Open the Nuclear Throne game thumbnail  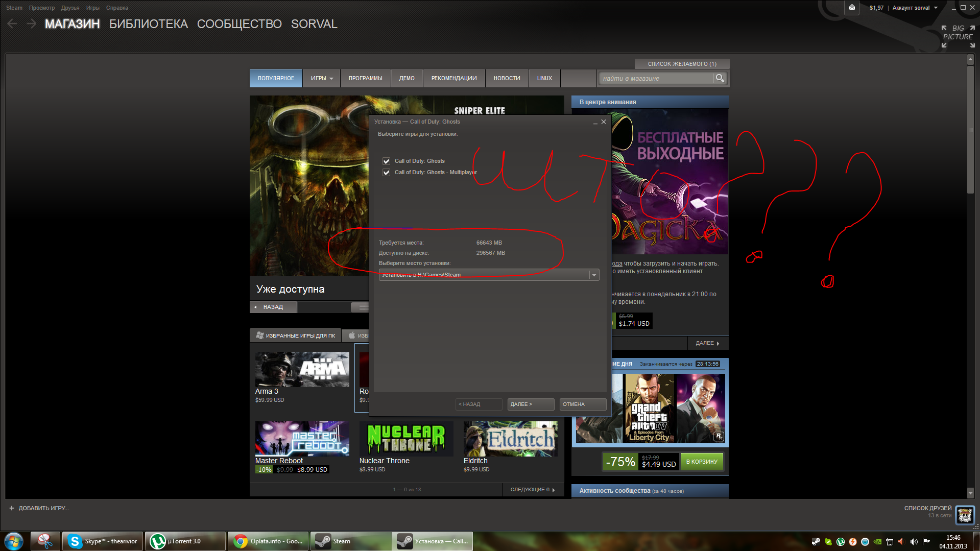(407, 439)
